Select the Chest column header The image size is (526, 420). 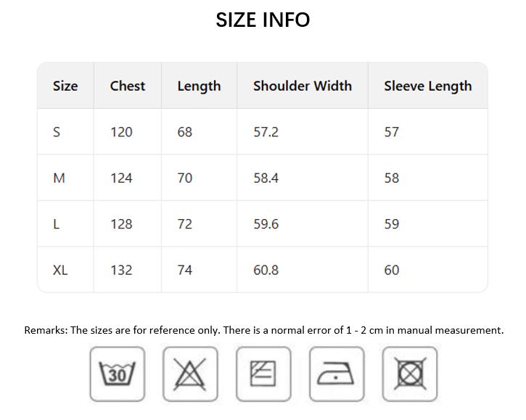(x=128, y=86)
